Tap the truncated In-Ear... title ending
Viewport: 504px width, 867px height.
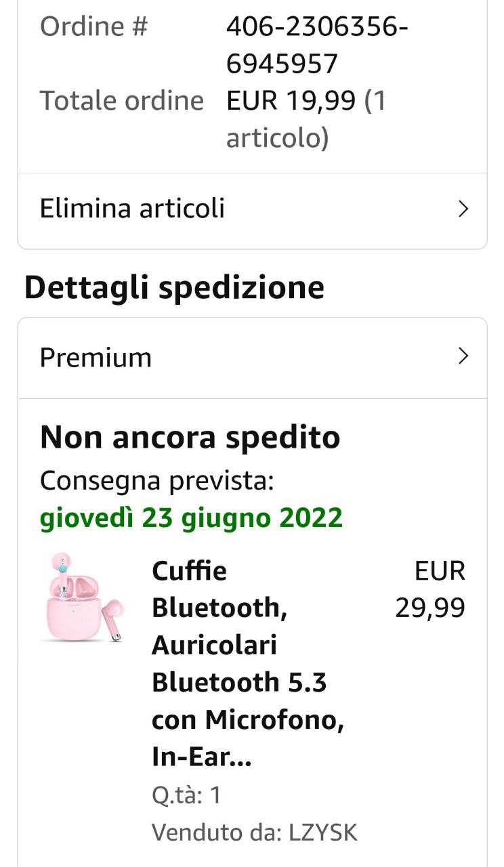[202, 757]
